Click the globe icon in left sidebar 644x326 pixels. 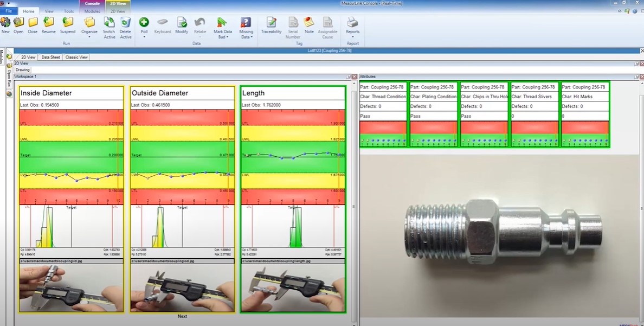click(x=9, y=94)
